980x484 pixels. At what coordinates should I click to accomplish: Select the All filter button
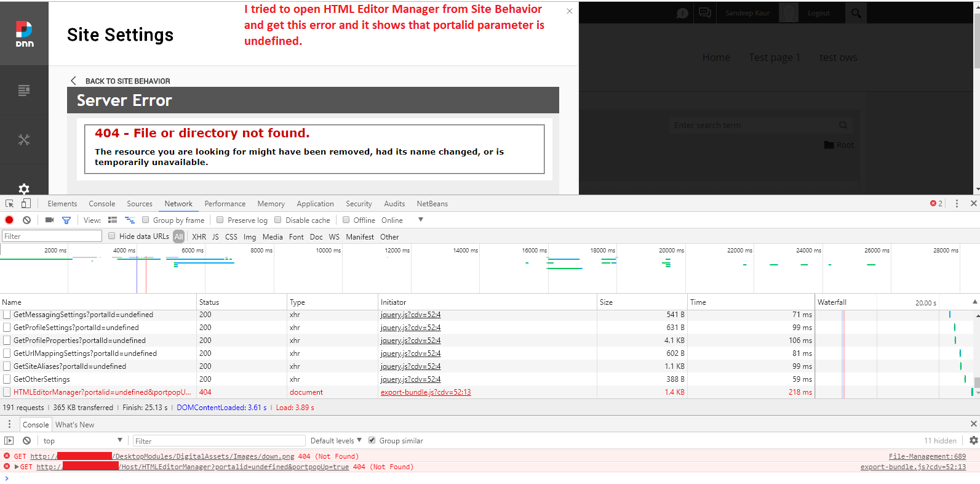pos(178,236)
